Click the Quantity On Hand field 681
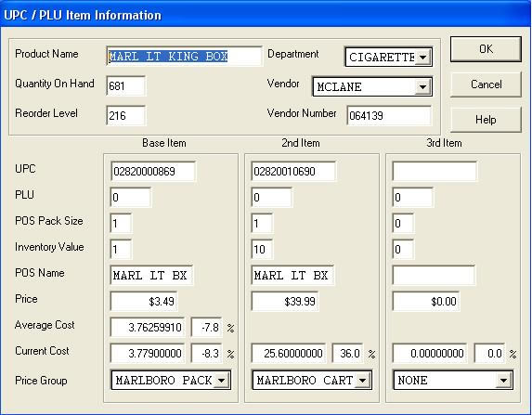 pyautogui.click(x=126, y=85)
